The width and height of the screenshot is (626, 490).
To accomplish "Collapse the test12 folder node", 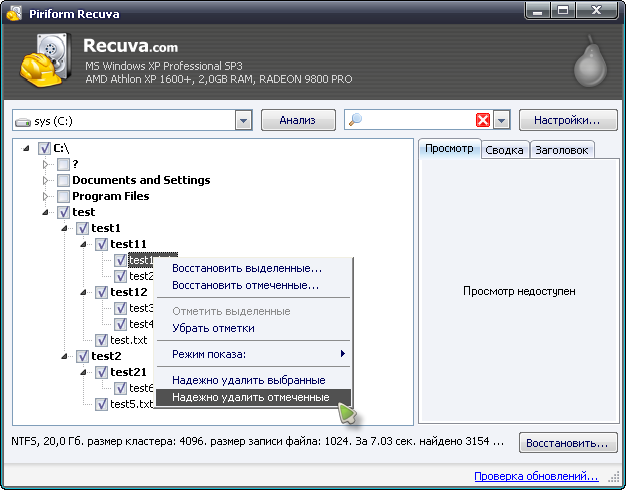I will [84, 292].
